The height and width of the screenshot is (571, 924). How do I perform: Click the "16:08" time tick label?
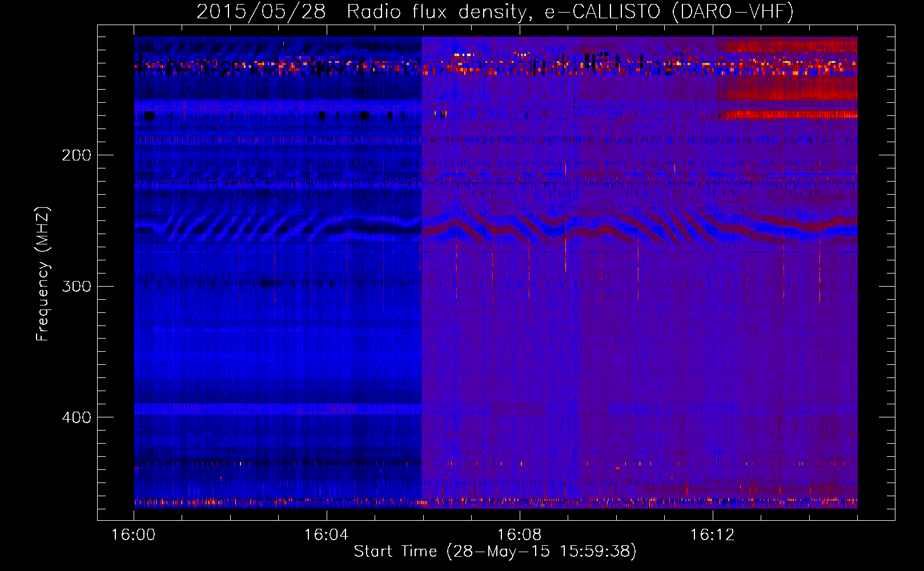(x=519, y=535)
